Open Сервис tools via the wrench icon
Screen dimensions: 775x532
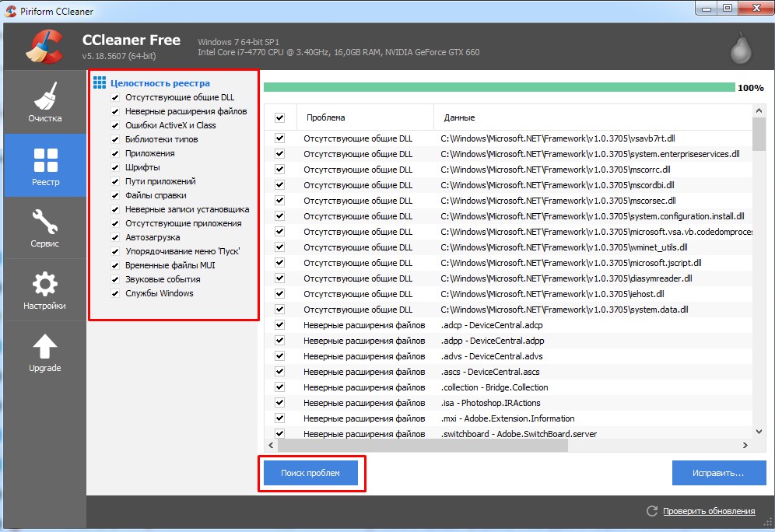(45, 222)
